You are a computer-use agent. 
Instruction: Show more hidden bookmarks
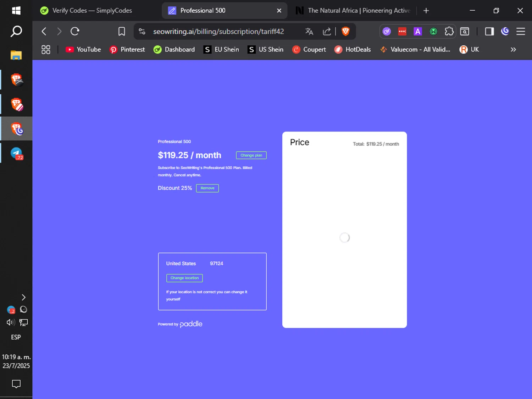[513, 50]
